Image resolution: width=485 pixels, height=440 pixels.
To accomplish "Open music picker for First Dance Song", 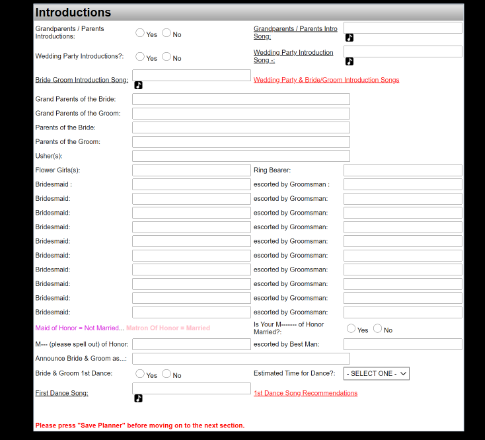I will 138,398.
